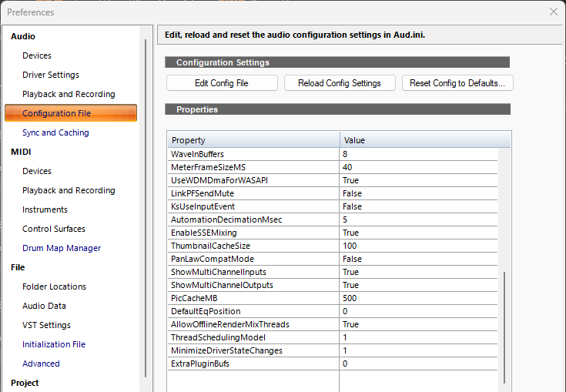This screenshot has width=566, height=392.
Task: Open Audio Devices page
Action: coord(37,55)
